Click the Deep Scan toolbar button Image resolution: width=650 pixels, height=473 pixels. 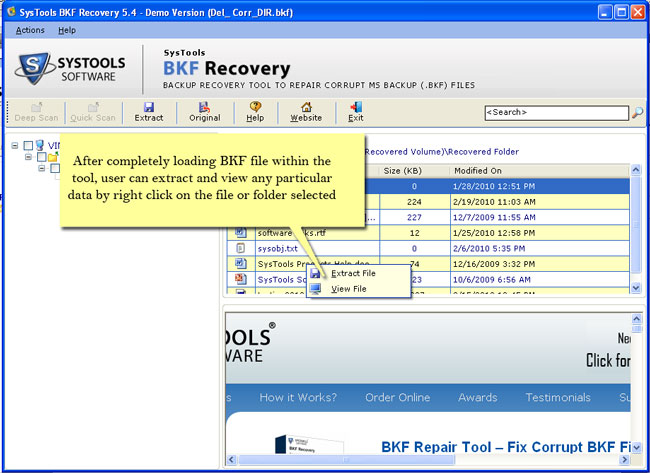coord(36,112)
